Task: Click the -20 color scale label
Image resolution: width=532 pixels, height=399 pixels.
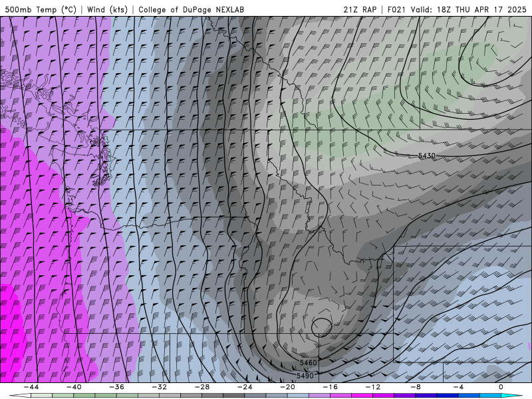Action: click(287, 387)
